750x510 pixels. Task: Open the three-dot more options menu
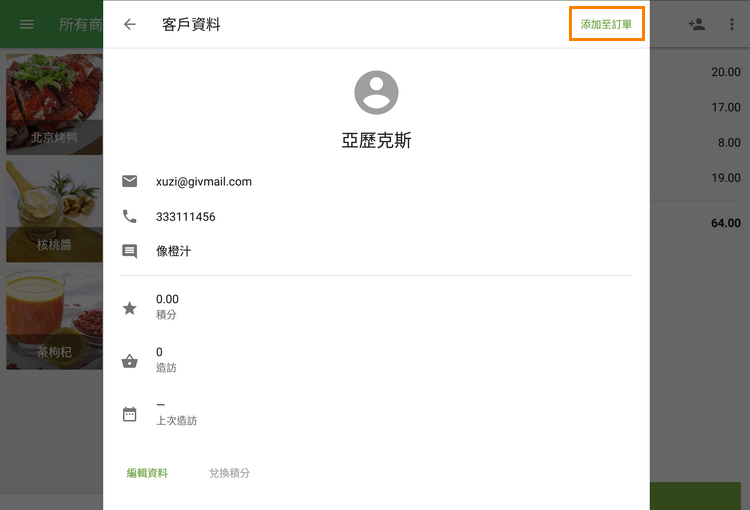731,24
